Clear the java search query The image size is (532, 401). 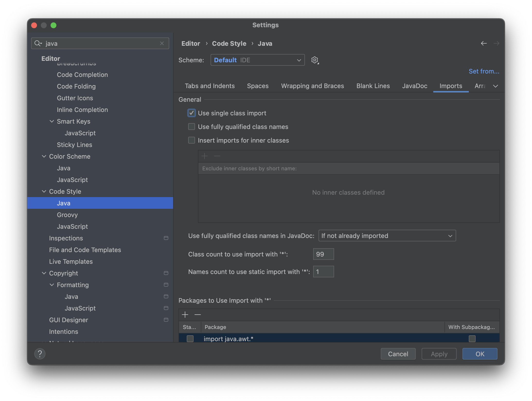(162, 43)
